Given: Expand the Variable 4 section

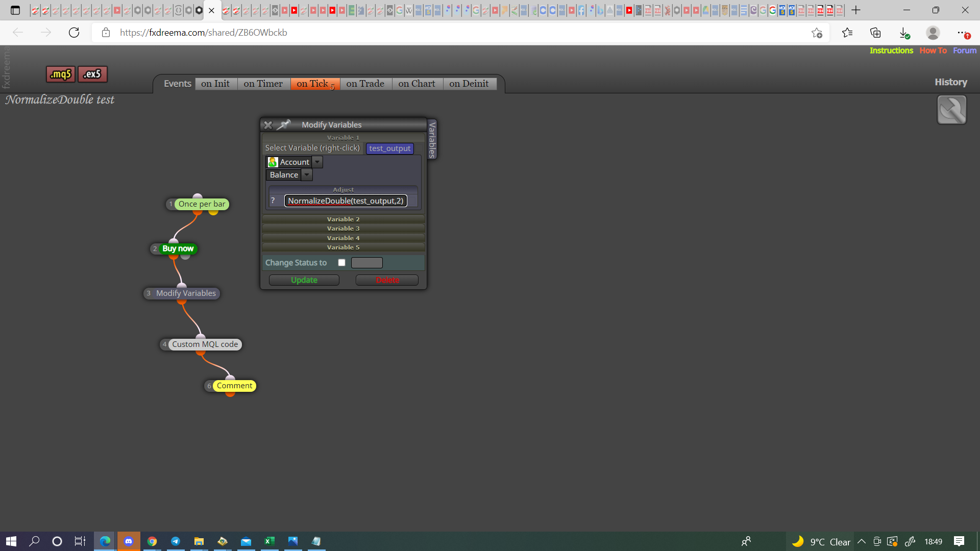Looking at the screenshot, I should point(343,238).
